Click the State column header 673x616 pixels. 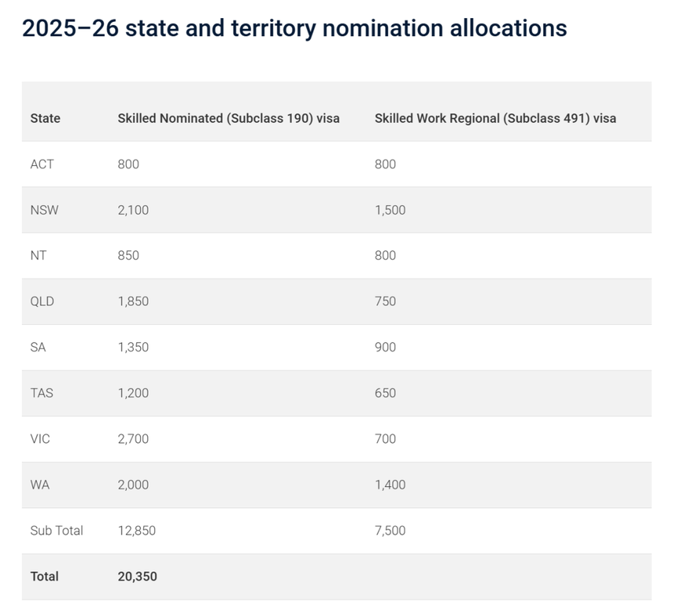(x=45, y=118)
